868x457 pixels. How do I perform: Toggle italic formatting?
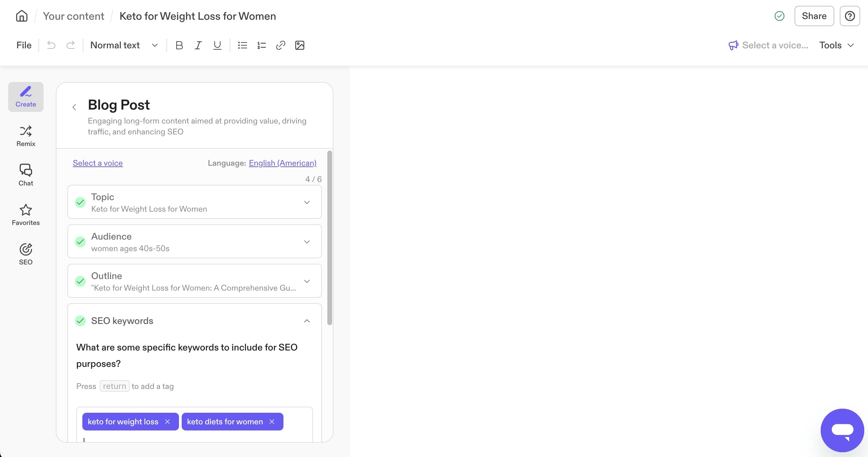198,45
